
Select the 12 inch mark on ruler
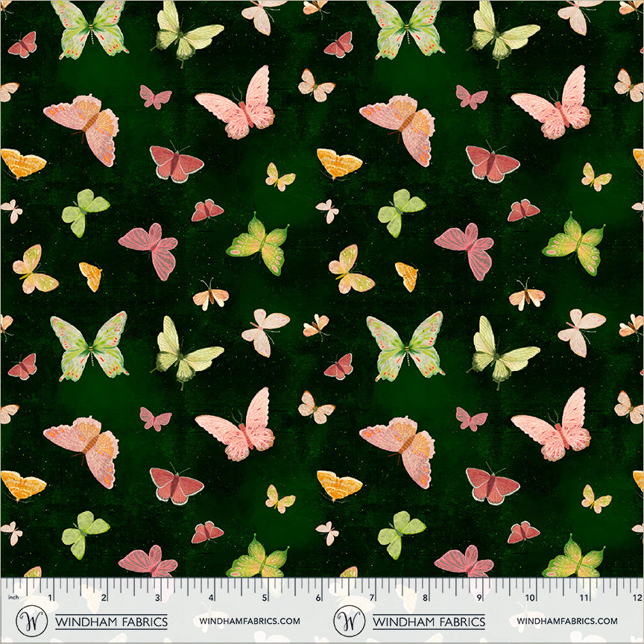coord(637,598)
